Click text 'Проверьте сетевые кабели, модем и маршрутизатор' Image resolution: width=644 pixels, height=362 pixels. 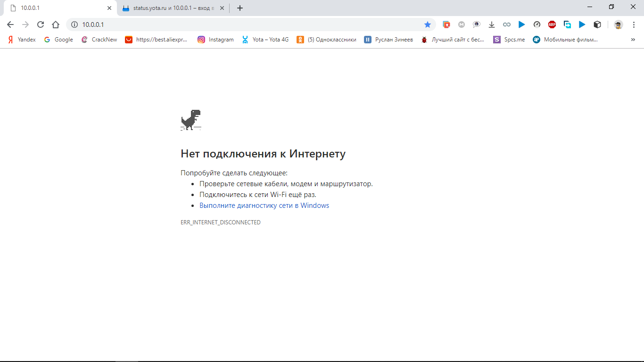pos(286,184)
